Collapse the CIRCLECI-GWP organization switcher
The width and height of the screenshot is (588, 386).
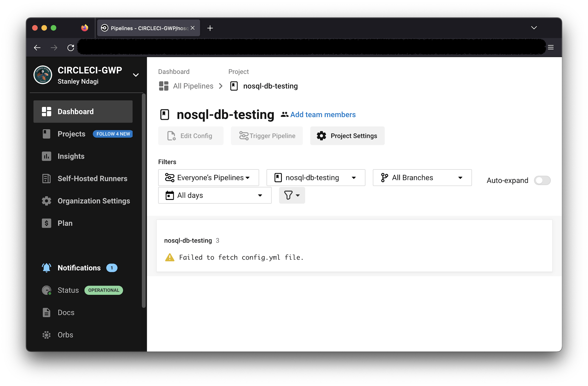pyautogui.click(x=136, y=75)
